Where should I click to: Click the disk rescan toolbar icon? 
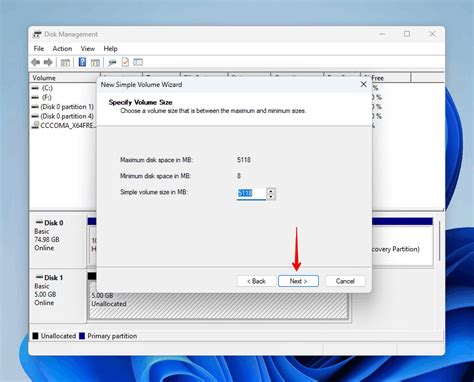[112, 62]
